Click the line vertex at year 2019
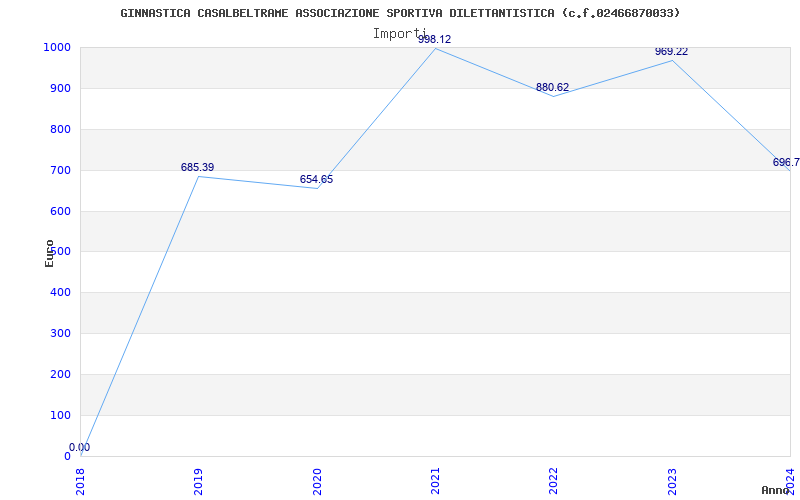Image resolution: width=800 pixels, height=500 pixels. [198, 177]
